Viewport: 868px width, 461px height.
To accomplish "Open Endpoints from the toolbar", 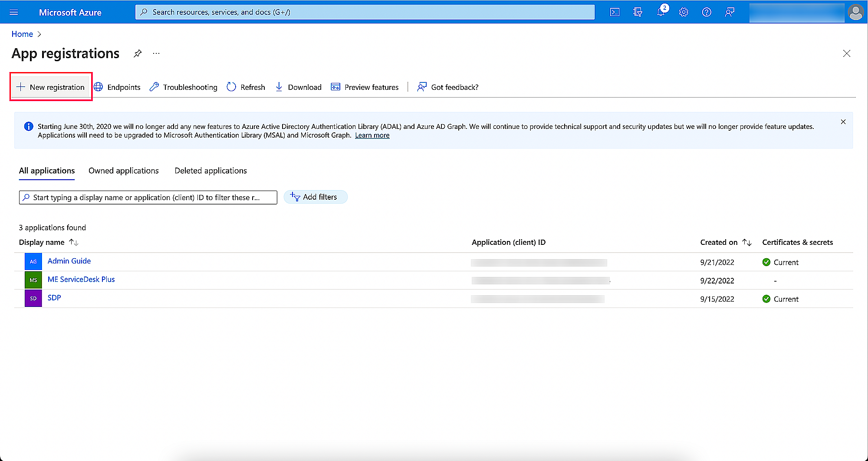I will pyautogui.click(x=117, y=87).
